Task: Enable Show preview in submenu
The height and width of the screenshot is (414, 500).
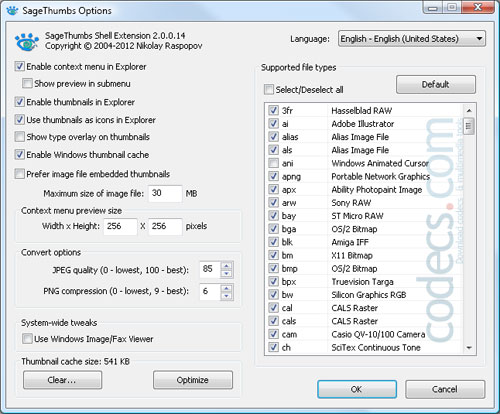Action: (27, 83)
